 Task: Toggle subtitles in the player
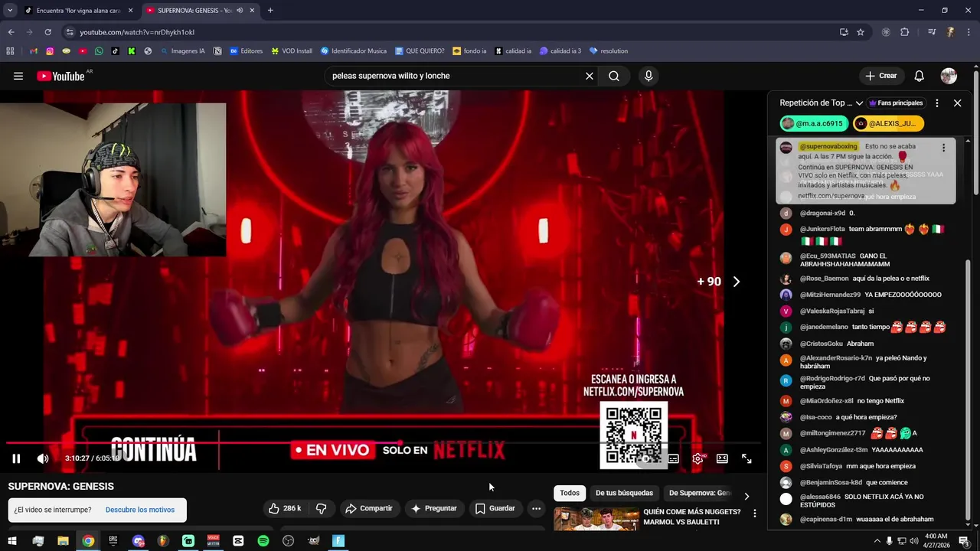tap(673, 458)
